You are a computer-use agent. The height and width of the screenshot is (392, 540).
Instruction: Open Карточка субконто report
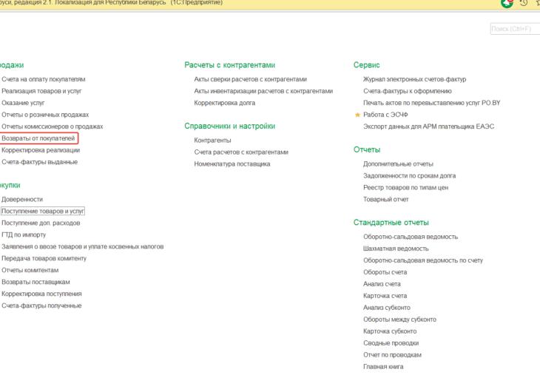(x=390, y=331)
